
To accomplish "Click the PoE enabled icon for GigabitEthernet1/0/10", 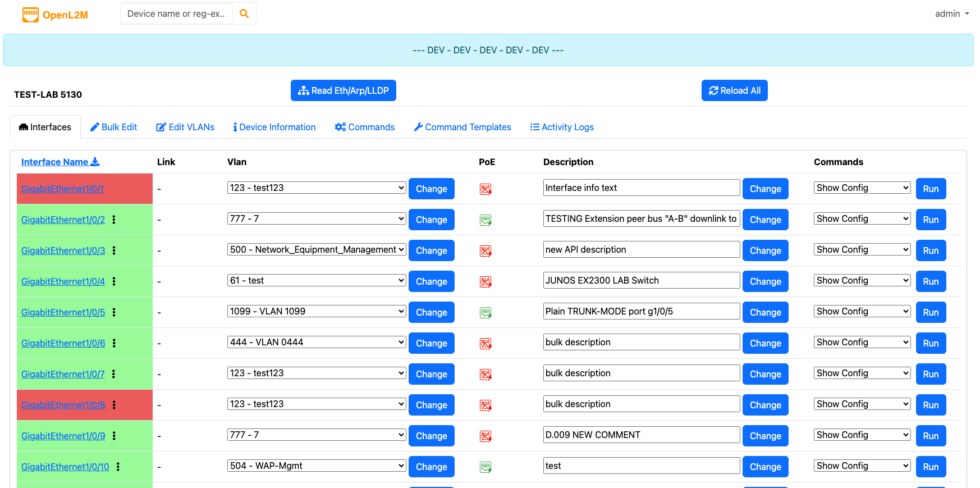I will pyautogui.click(x=486, y=467).
